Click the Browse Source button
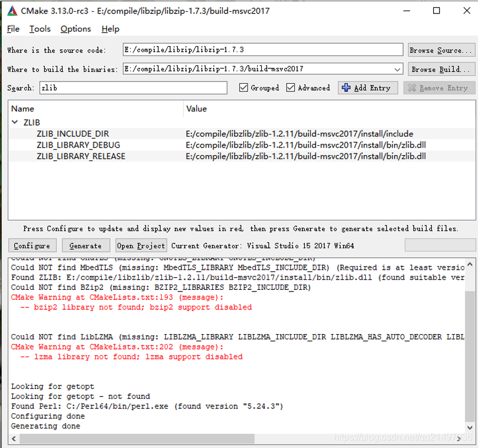The width and height of the screenshot is (478, 448). pos(441,50)
